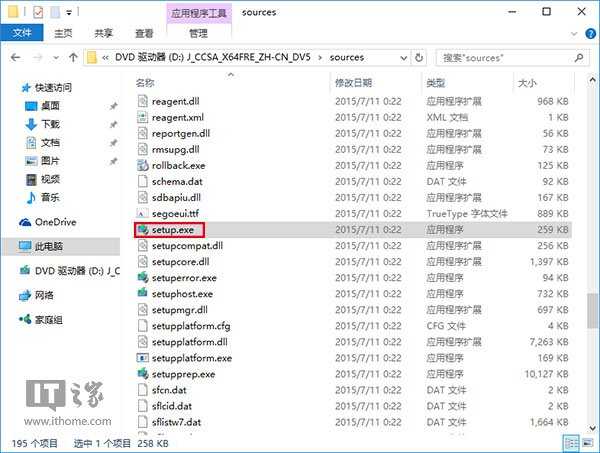
Task: Select setupcore.dll file name
Action: (180, 262)
